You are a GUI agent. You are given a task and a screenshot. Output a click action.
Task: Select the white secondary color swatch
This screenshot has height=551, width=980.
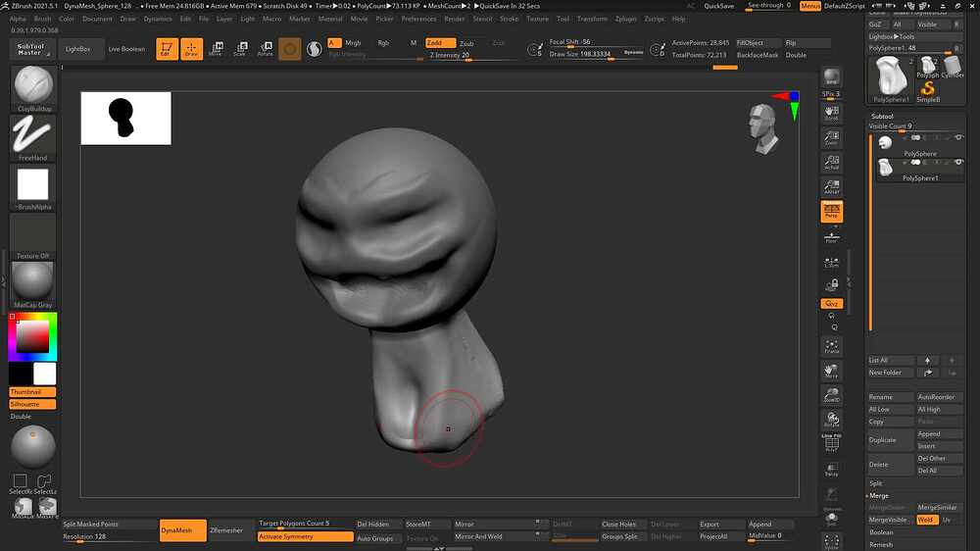(44, 374)
